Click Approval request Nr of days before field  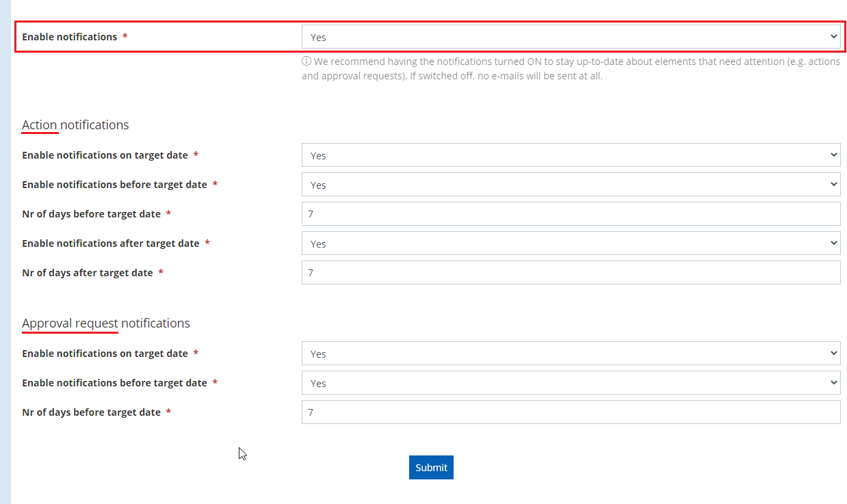pos(571,412)
